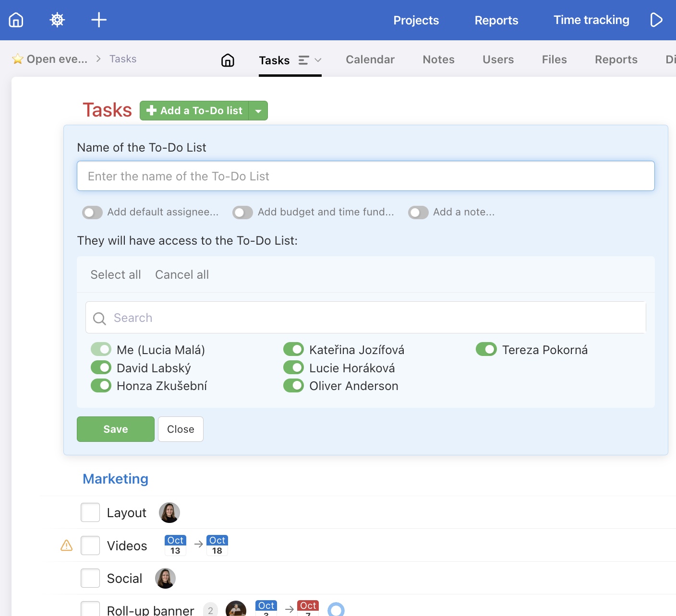This screenshot has height=616, width=676.
Task: Enable Add default assignee toggle
Action: click(92, 213)
